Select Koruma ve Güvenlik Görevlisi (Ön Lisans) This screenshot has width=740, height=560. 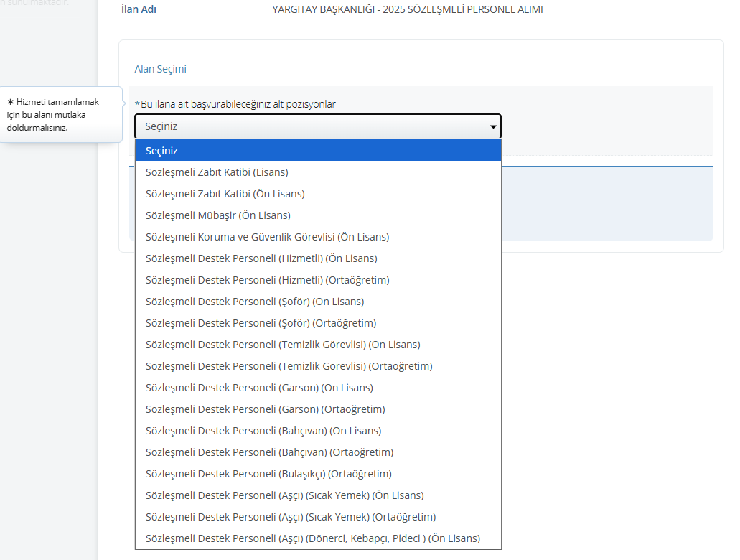pos(318,237)
